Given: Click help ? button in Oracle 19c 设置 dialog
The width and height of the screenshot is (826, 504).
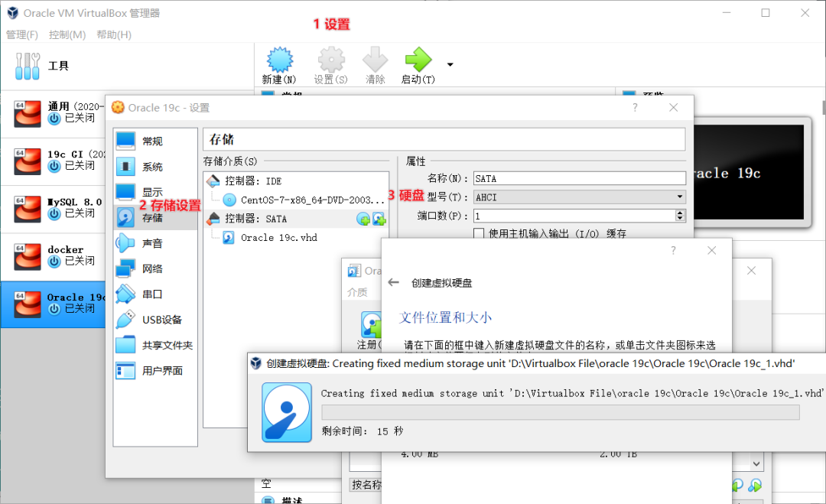Looking at the screenshot, I should tap(635, 107).
